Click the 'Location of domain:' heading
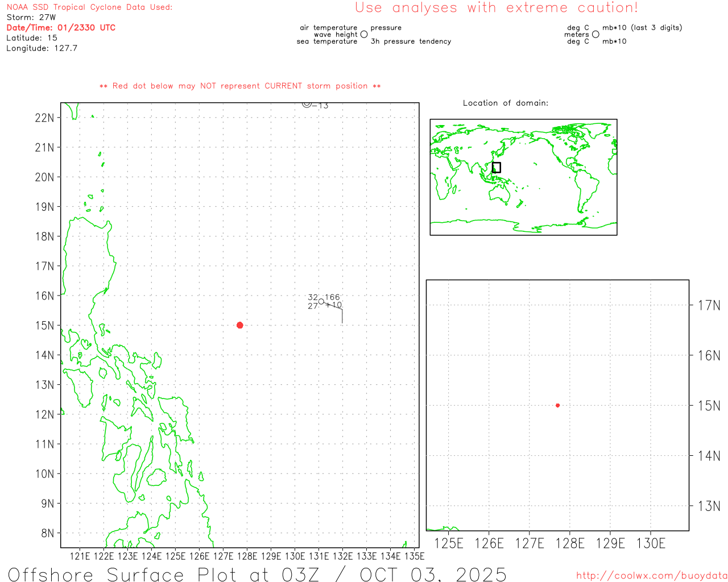 coord(505,103)
